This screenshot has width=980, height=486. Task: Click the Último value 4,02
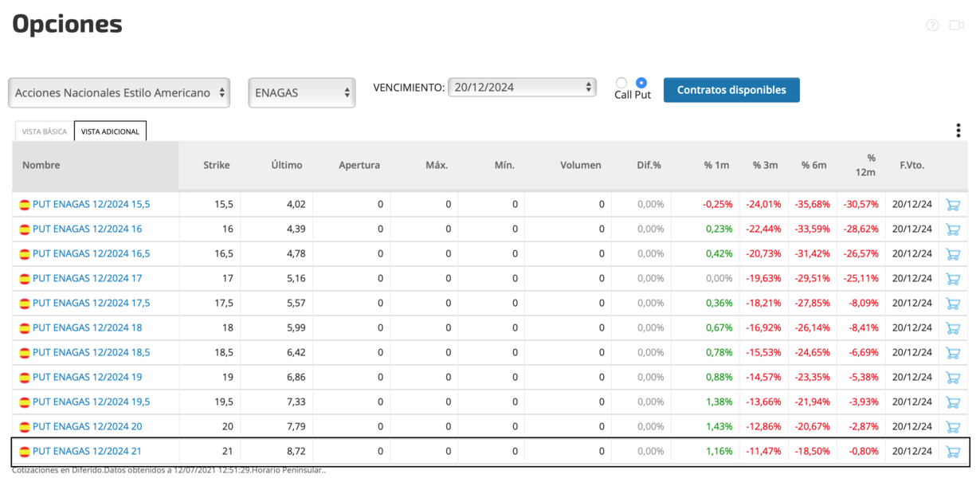click(296, 204)
